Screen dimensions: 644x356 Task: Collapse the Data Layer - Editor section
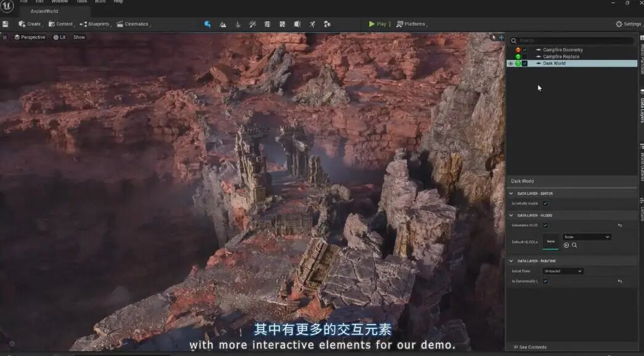511,194
